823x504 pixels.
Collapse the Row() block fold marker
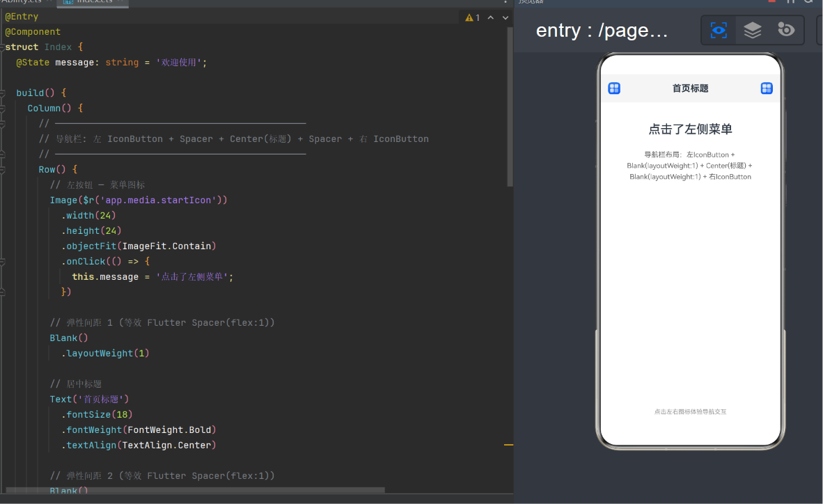[x=2, y=170]
